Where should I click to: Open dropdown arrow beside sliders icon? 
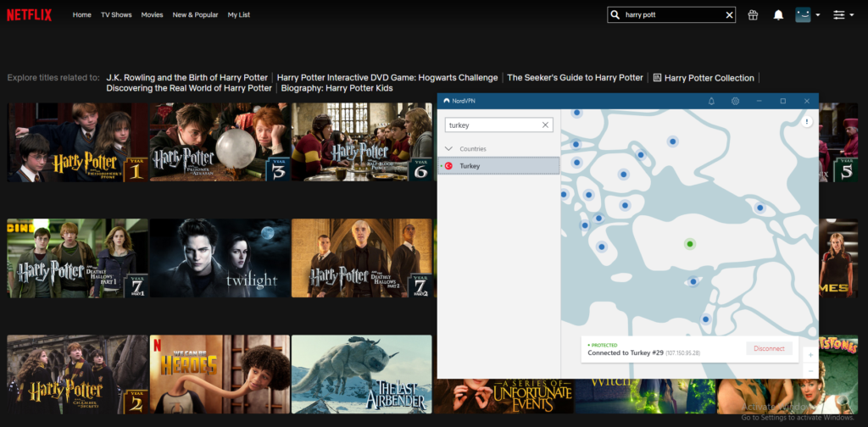coord(851,15)
